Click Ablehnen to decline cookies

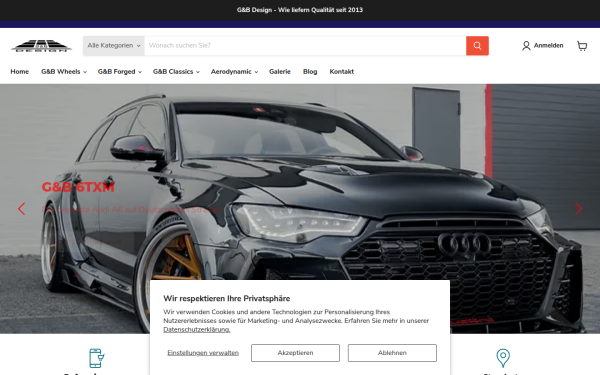pos(392,353)
